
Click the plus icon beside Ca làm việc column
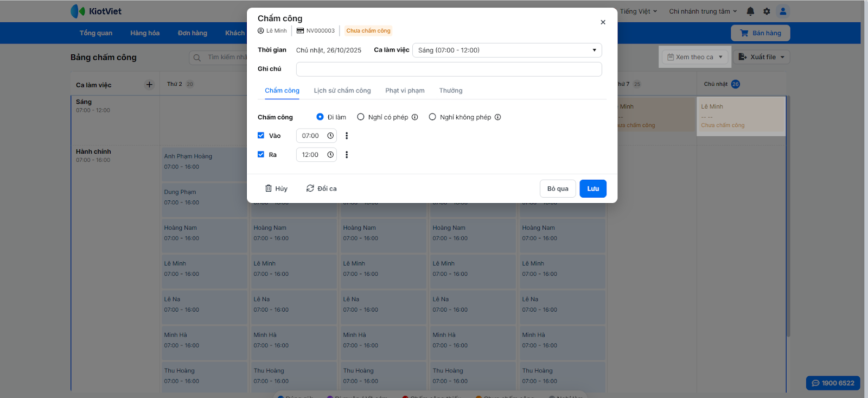pyautogui.click(x=150, y=85)
